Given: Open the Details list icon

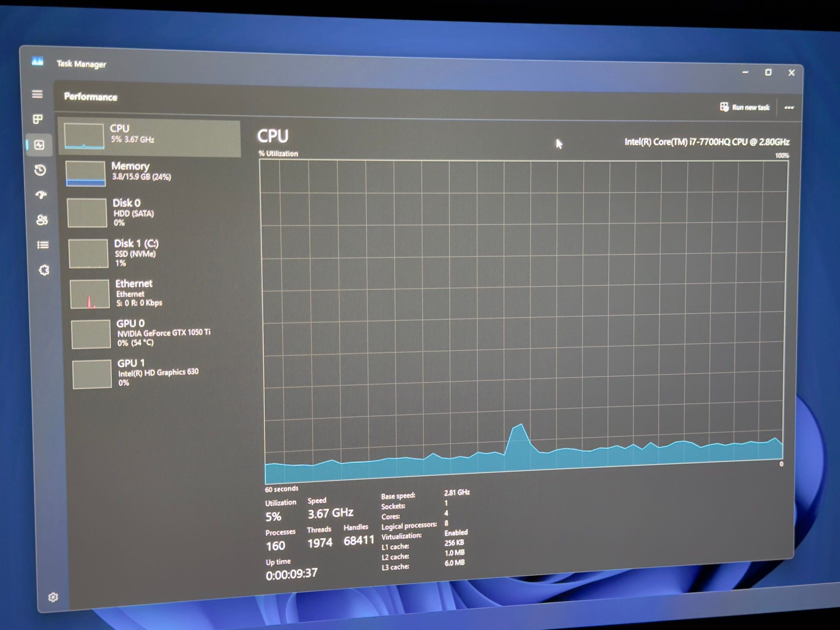Looking at the screenshot, I should click(x=43, y=245).
